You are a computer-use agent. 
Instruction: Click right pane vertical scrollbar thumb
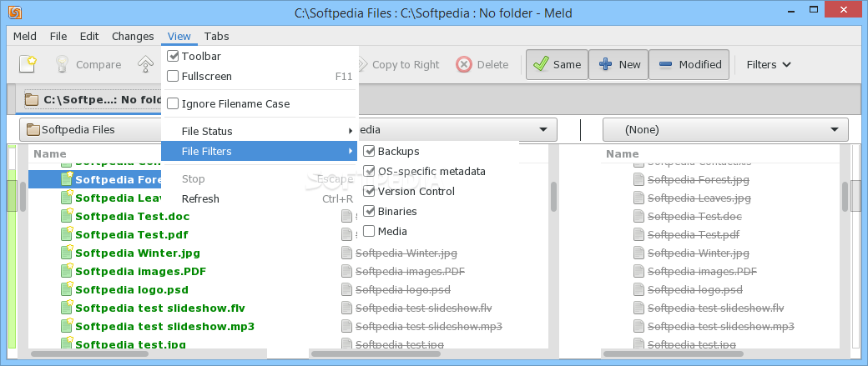(845, 197)
